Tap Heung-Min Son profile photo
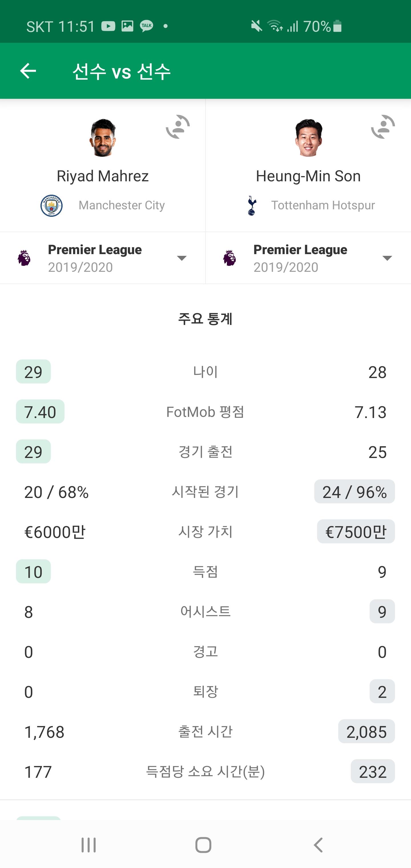 [x=308, y=137]
